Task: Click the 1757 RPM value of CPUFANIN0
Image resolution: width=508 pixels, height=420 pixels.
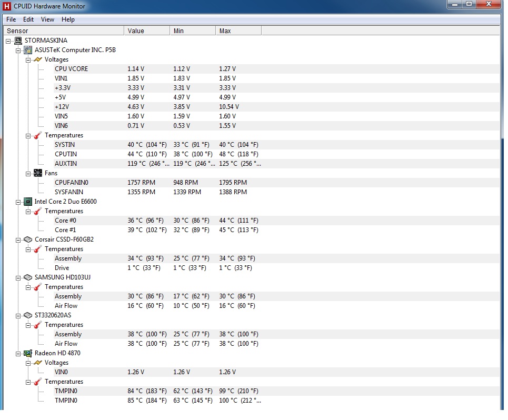Action: [x=141, y=183]
